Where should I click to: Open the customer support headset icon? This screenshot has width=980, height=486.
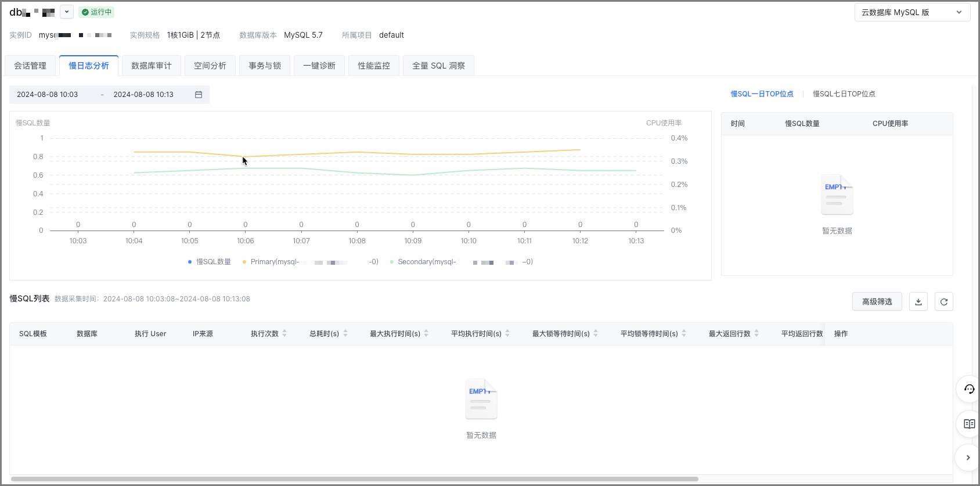(x=969, y=389)
